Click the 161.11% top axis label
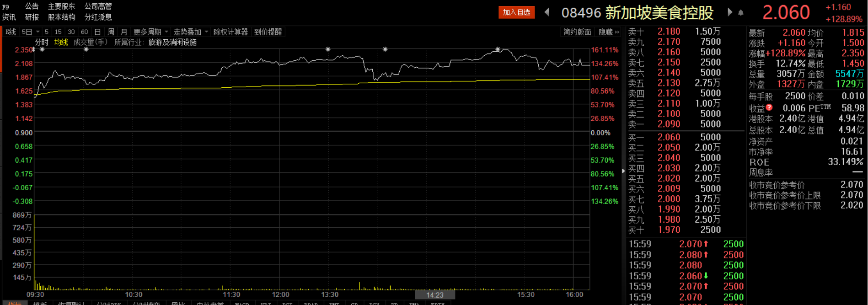This screenshot has height=305, width=868. [605, 50]
